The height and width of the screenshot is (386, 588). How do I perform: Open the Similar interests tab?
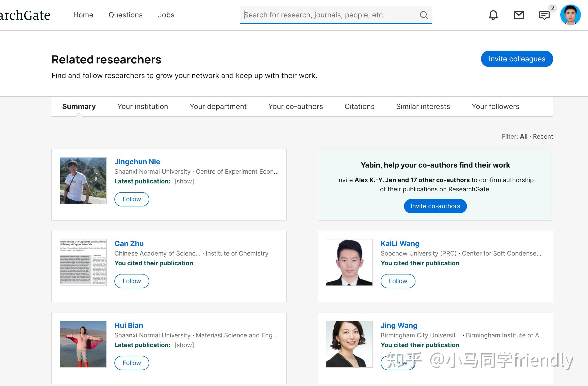click(x=423, y=106)
